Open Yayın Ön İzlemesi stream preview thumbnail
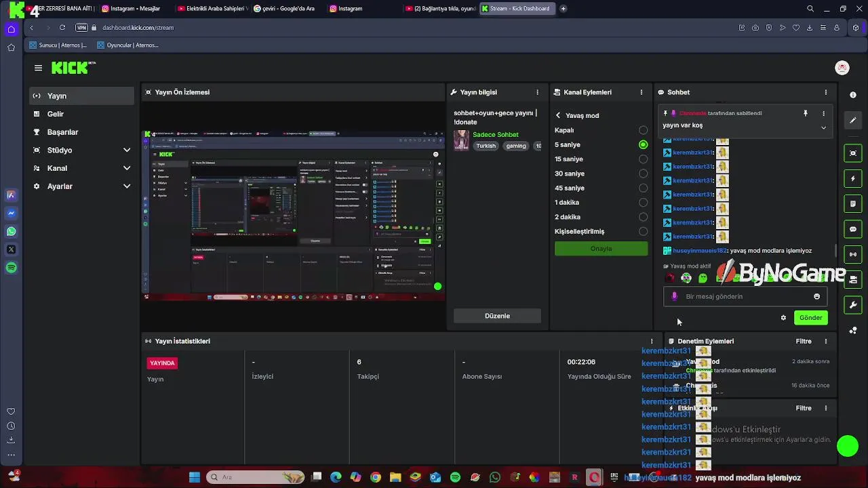Screen dimensions: 868x488 (x=293, y=216)
